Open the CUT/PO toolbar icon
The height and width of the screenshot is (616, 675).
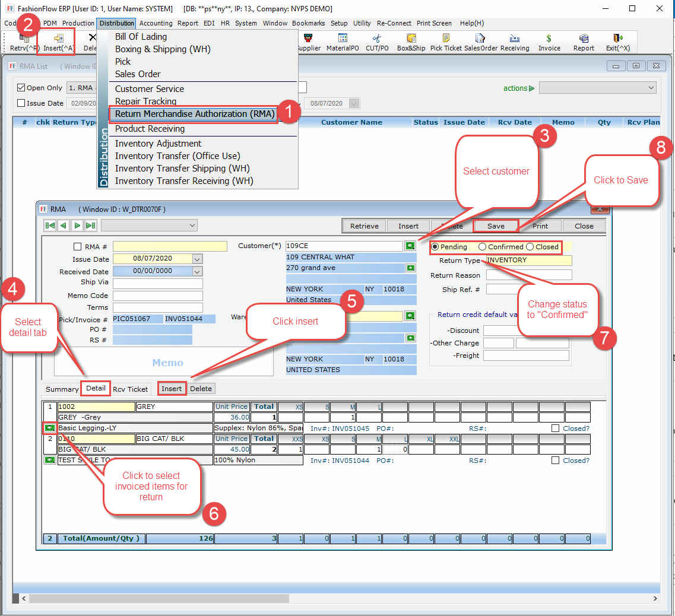(377, 42)
